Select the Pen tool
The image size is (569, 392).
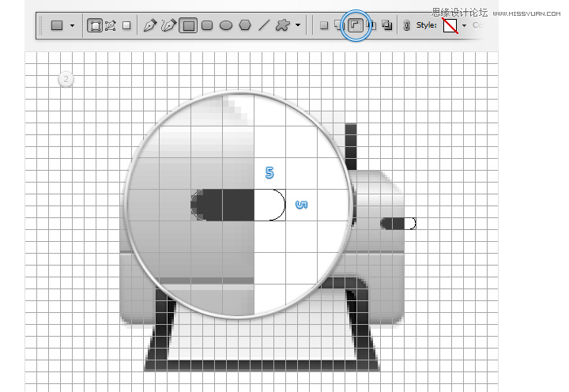(150, 25)
